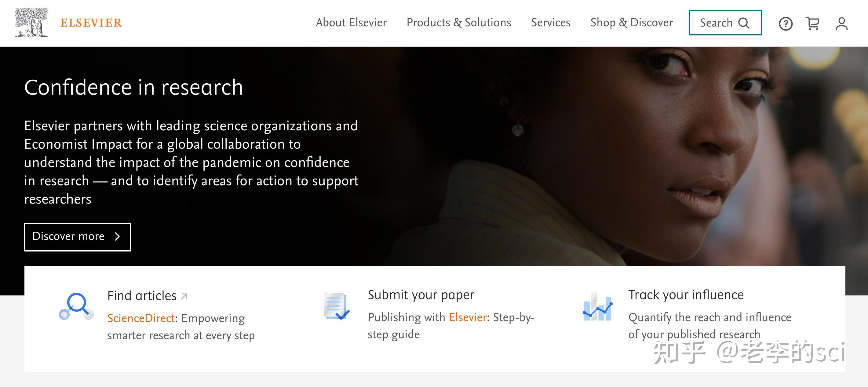Image resolution: width=868 pixels, height=387 pixels.
Task: Expand the Products & Solutions menu
Action: click(x=459, y=23)
